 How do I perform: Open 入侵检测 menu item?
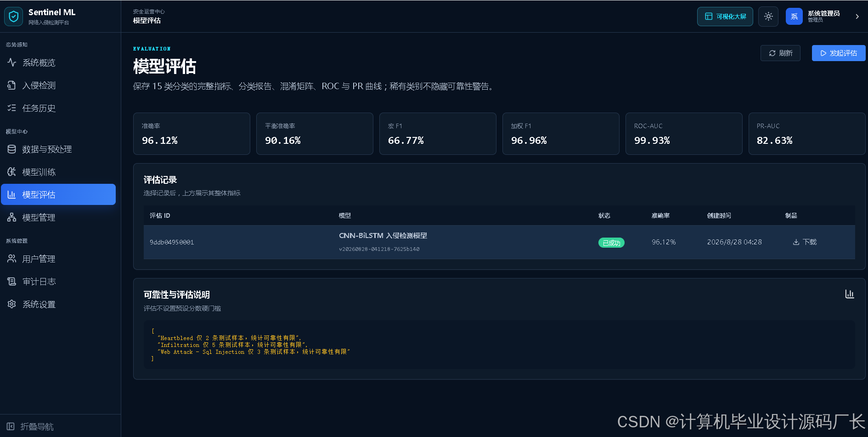(58, 85)
